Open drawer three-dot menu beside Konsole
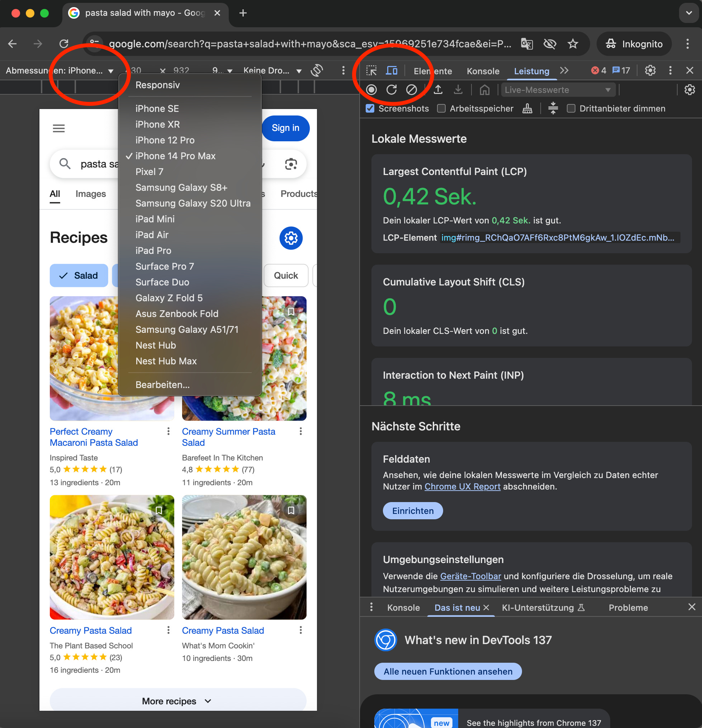 tap(371, 607)
